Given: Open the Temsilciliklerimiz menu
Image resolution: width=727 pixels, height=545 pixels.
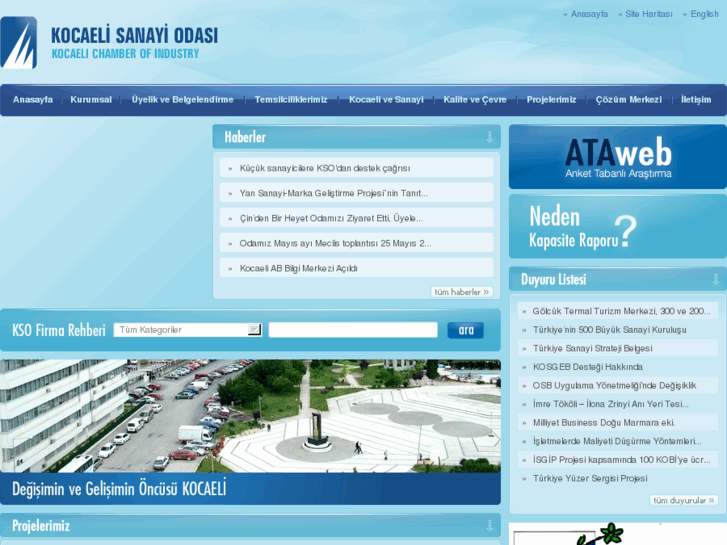Looking at the screenshot, I should click(x=291, y=99).
